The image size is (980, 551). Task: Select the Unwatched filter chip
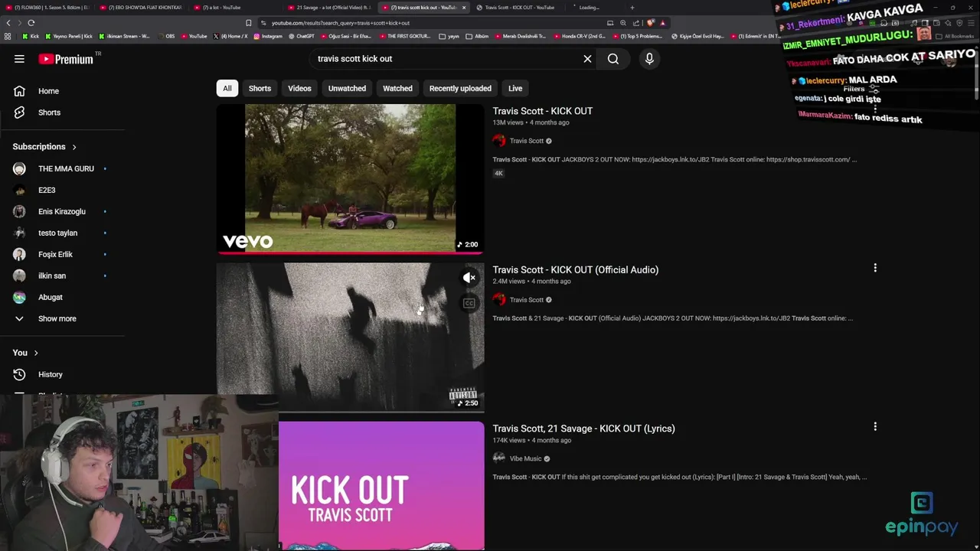[347, 88]
